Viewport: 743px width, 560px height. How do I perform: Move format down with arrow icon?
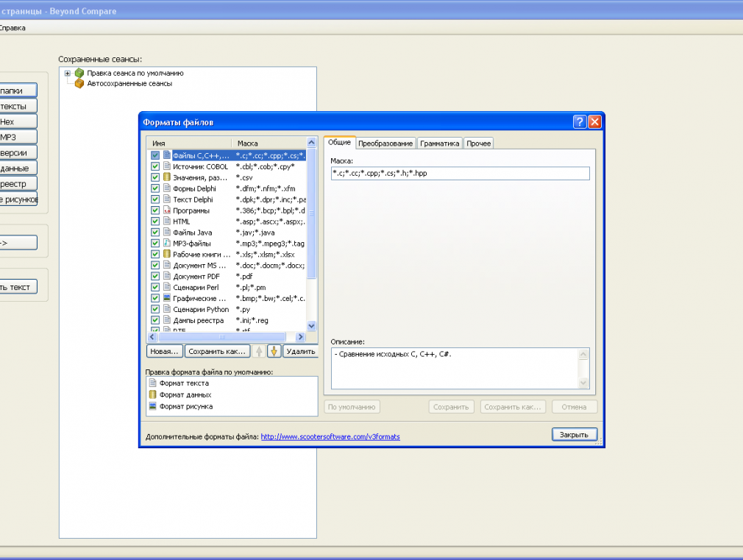click(x=274, y=351)
